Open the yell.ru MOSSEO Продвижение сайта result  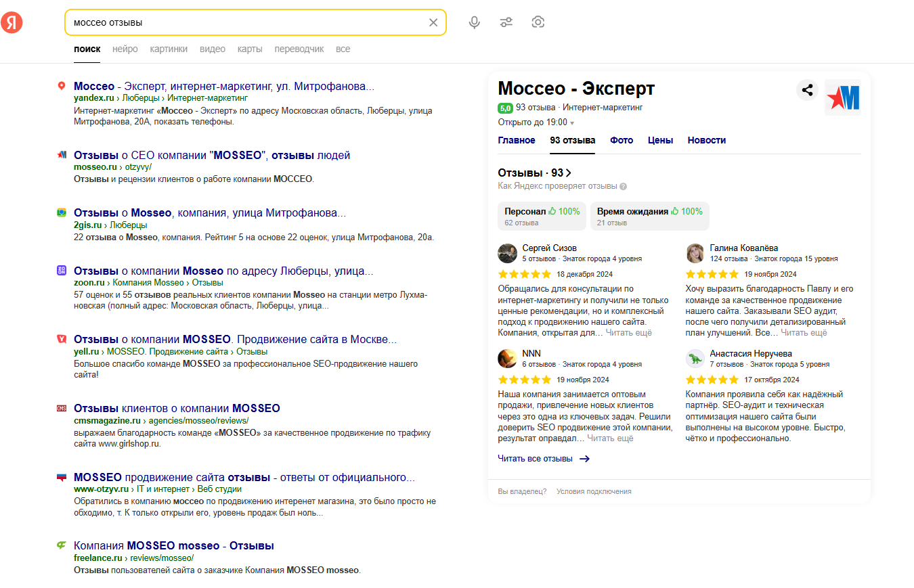click(x=236, y=339)
